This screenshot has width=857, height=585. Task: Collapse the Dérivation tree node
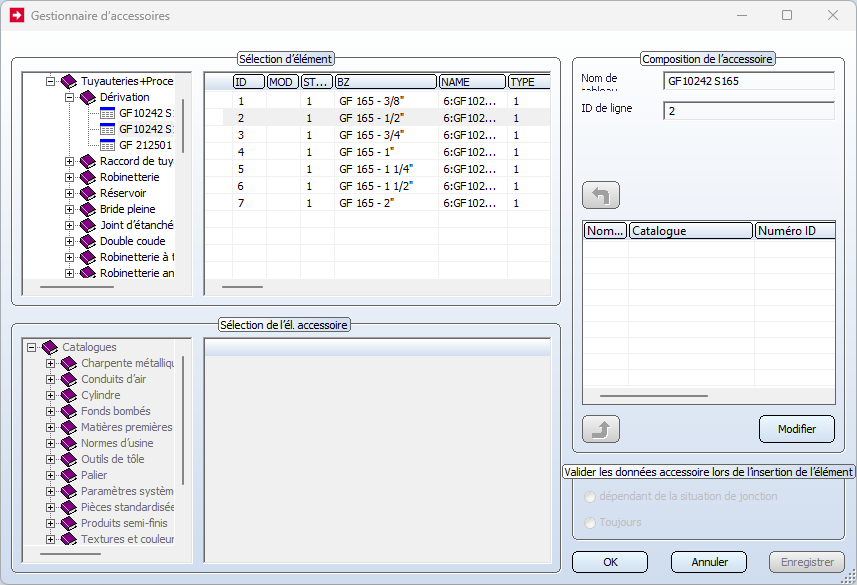(x=70, y=97)
